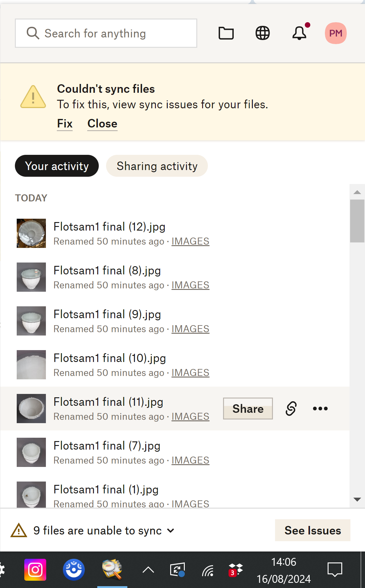
Task: Click the Search for anything field
Action: tap(106, 33)
